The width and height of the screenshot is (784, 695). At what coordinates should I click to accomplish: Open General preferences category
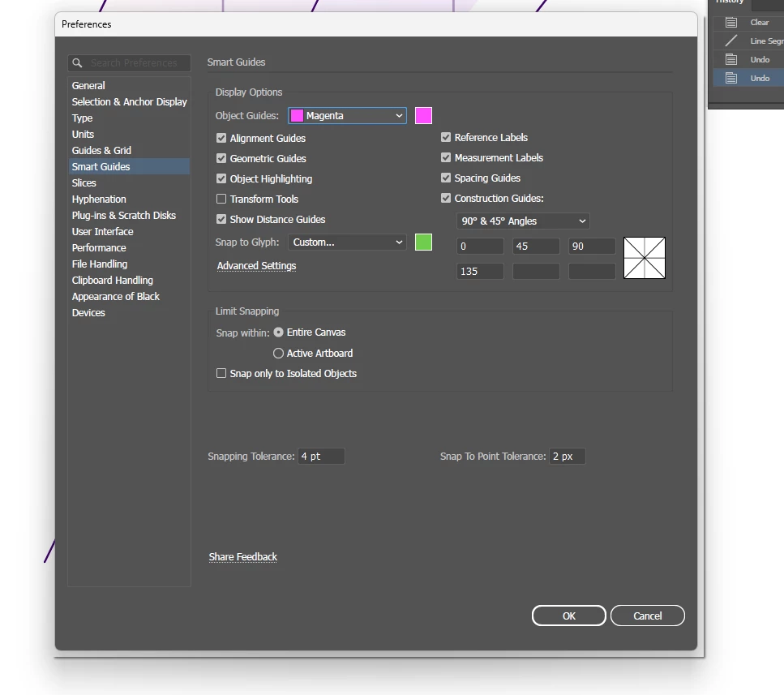tap(88, 85)
